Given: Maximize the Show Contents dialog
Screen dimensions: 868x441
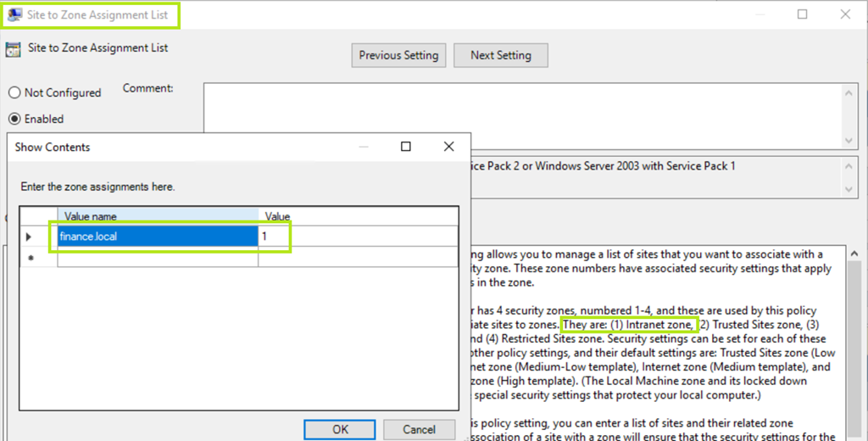Looking at the screenshot, I should 405,147.
